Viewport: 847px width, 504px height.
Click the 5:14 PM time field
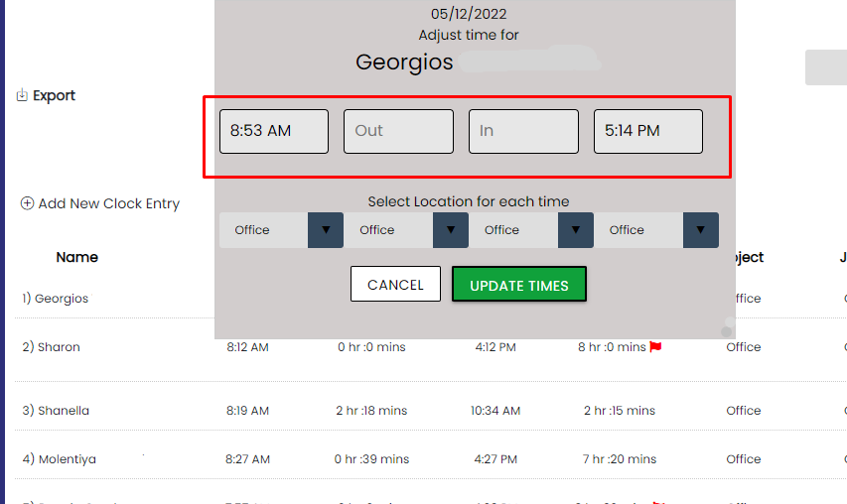click(648, 131)
